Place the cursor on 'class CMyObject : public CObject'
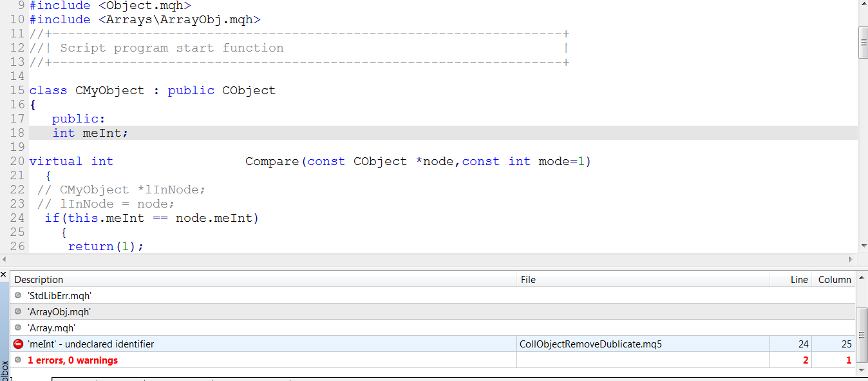Image resolution: width=868 pixels, height=381 pixels. (152, 90)
